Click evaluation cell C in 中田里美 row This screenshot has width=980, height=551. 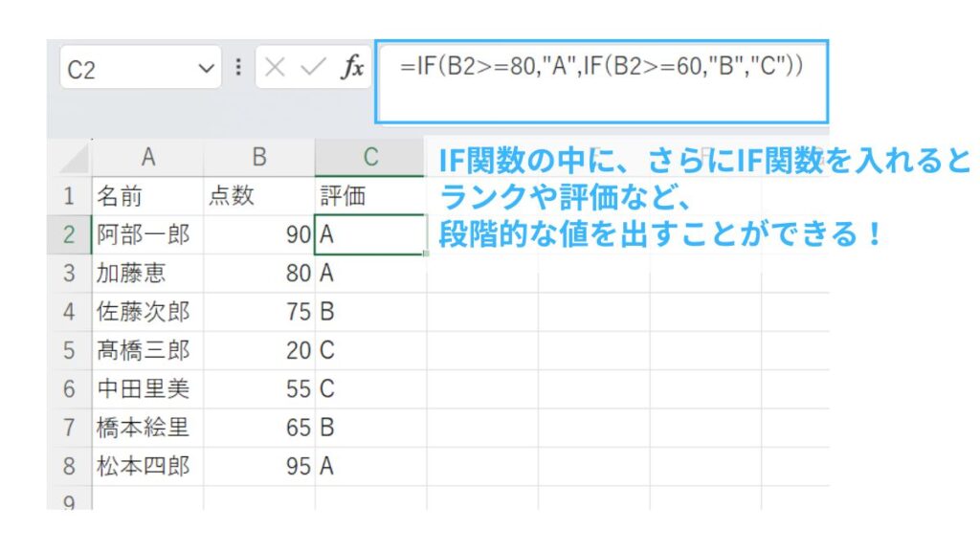click(x=370, y=389)
